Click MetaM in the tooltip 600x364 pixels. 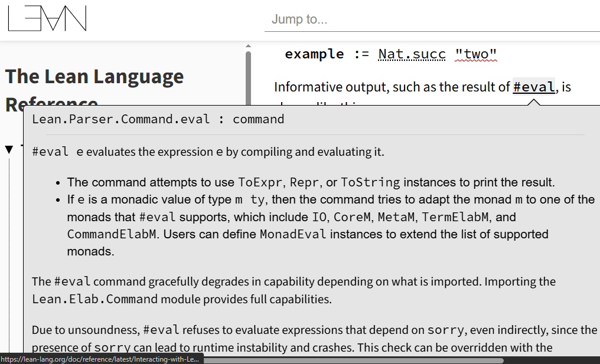(x=396, y=217)
